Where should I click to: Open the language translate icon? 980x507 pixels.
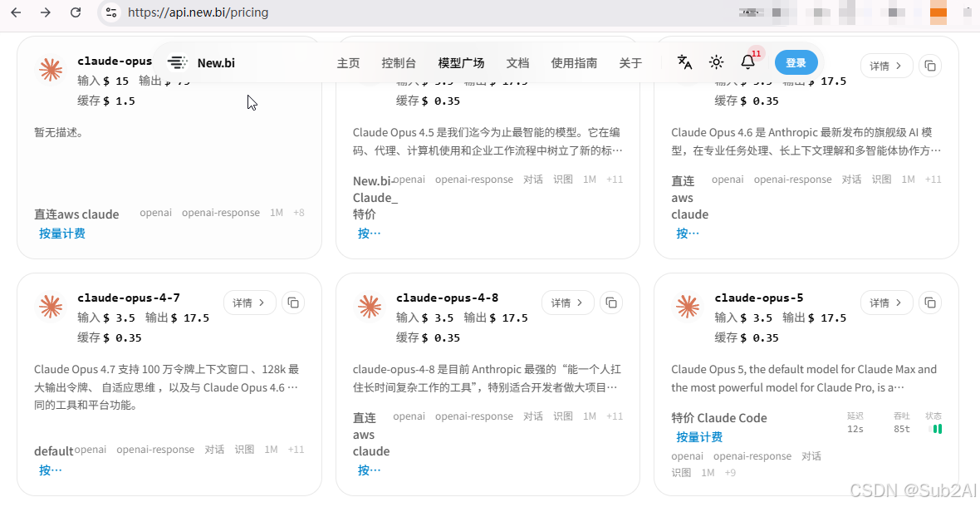pos(684,62)
